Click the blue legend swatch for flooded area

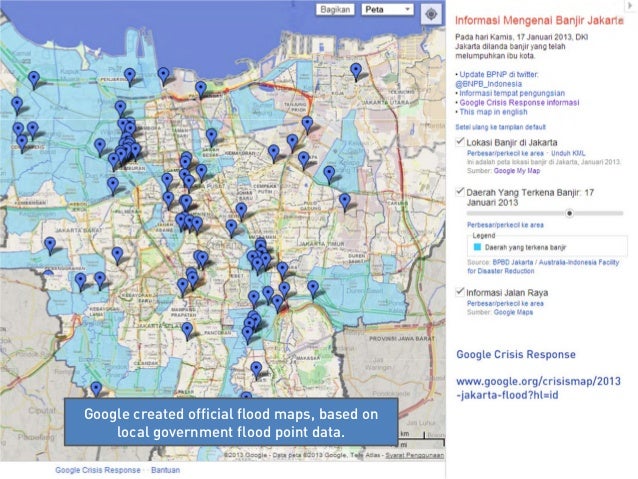[478, 247]
